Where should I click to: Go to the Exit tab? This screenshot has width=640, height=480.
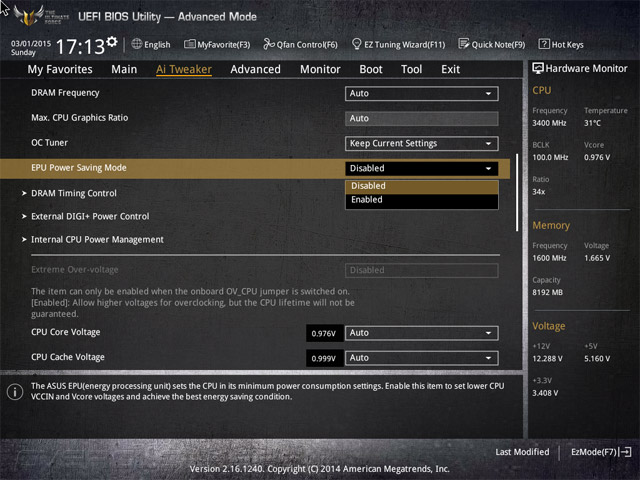click(451, 69)
